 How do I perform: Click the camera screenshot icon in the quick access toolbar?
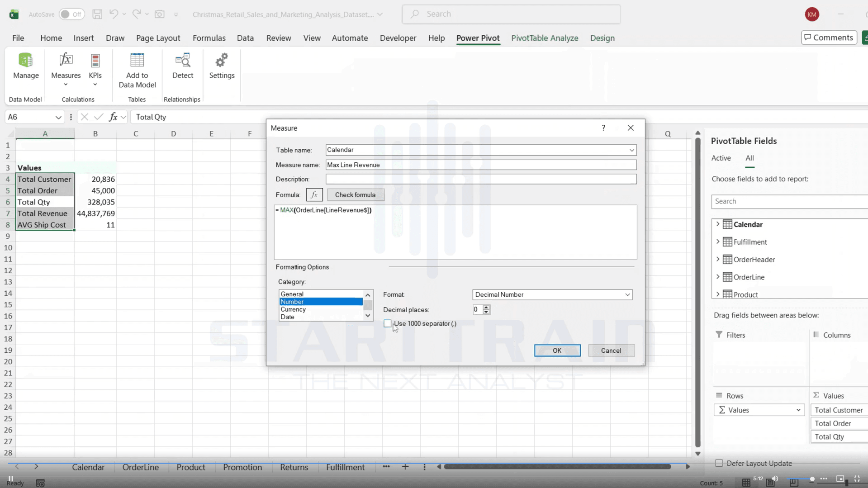160,14
